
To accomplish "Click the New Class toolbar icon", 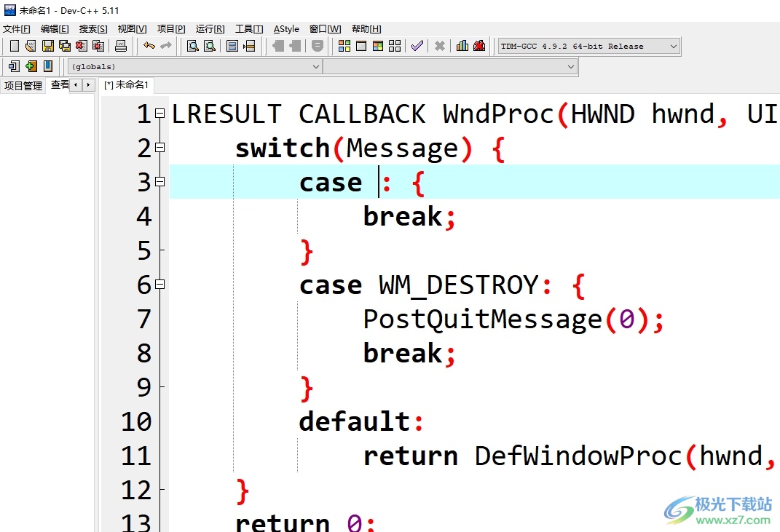I will click(15, 66).
